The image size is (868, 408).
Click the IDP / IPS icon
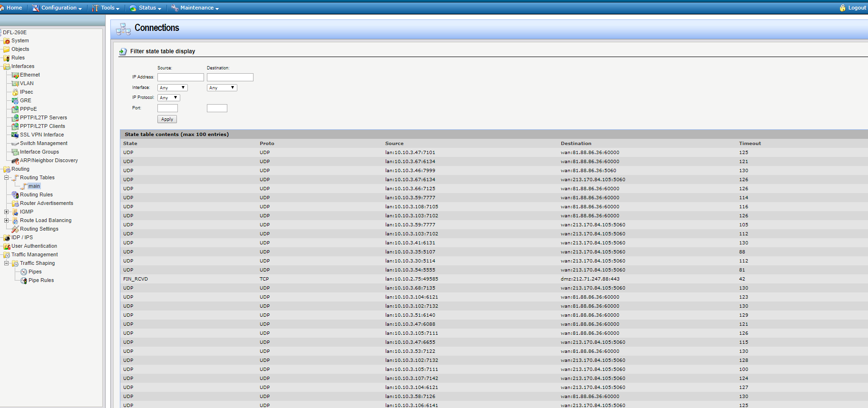pos(7,238)
